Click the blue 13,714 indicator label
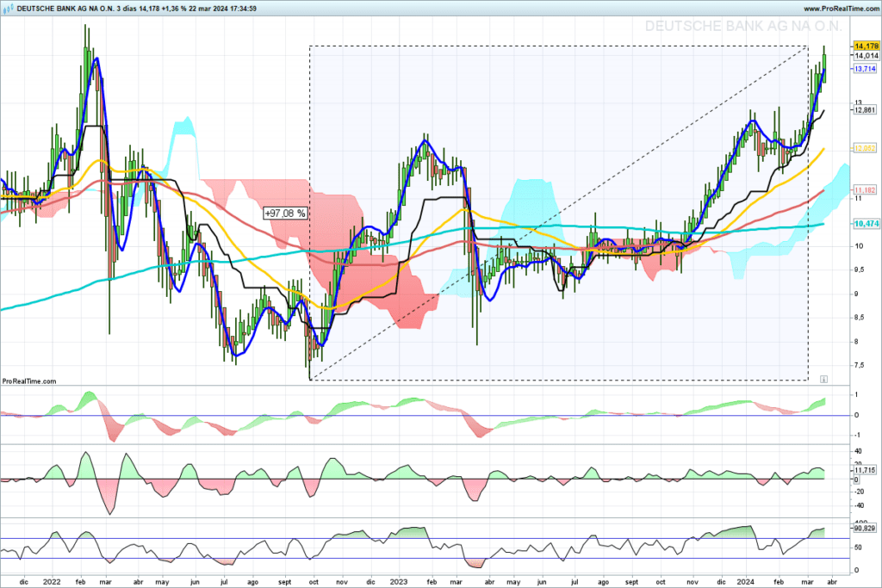The height and width of the screenshot is (588, 882). (865, 69)
